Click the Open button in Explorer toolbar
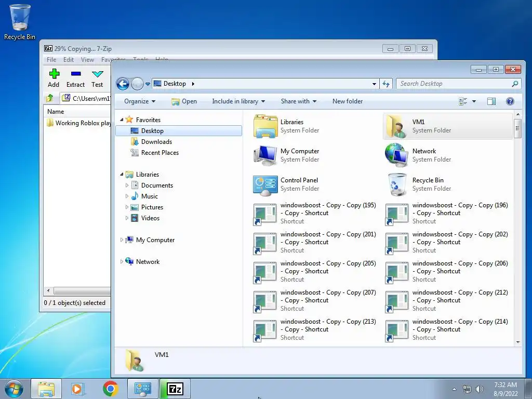Viewport: 532px width, 399px height. pos(184,101)
